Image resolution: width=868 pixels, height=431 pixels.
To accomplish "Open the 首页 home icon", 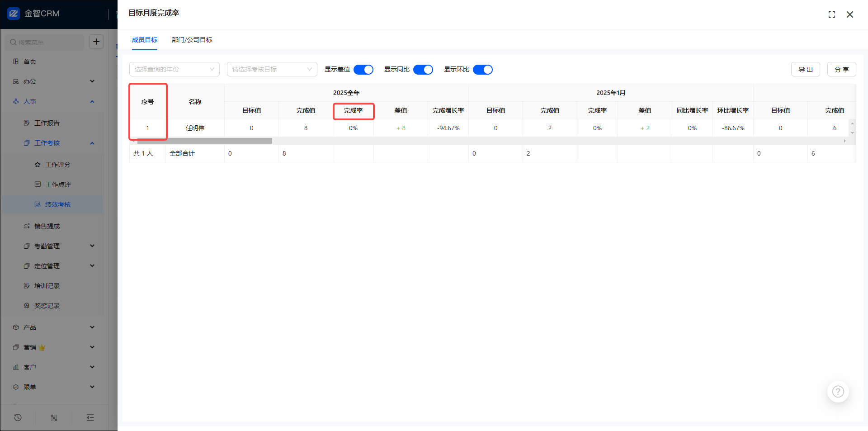I will [x=16, y=62].
